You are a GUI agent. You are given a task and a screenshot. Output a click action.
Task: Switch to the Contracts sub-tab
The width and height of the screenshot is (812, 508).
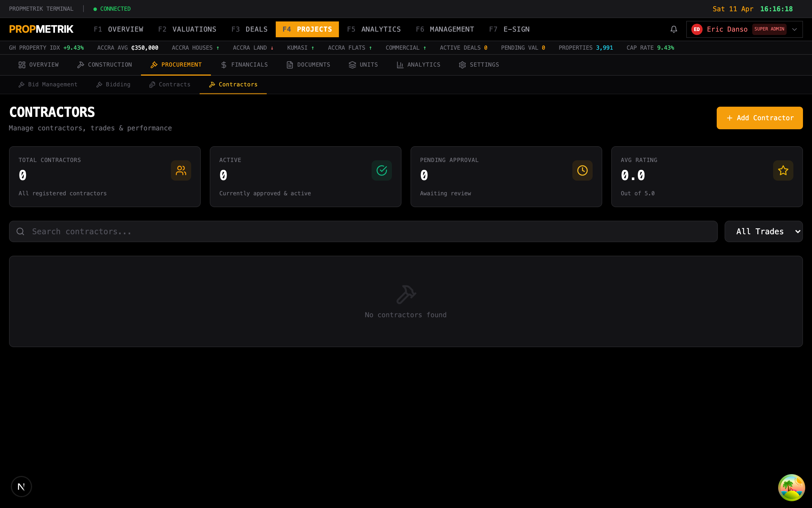pyautogui.click(x=169, y=85)
